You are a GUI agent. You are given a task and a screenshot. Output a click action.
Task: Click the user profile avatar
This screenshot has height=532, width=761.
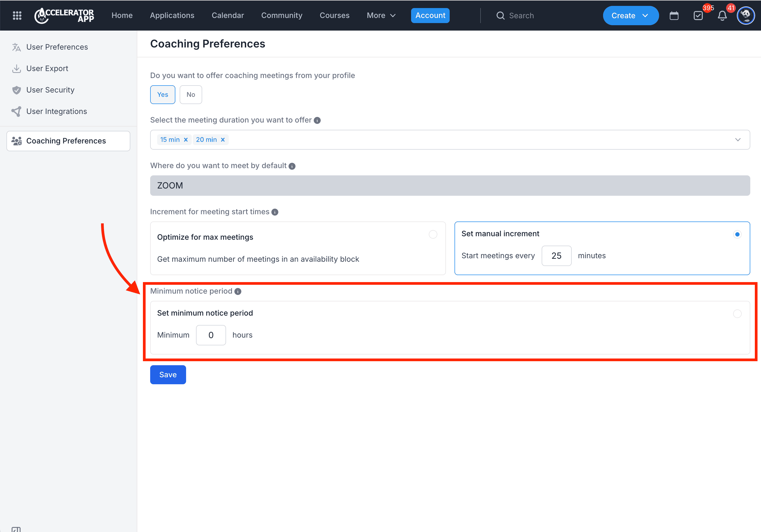pyautogui.click(x=745, y=16)
